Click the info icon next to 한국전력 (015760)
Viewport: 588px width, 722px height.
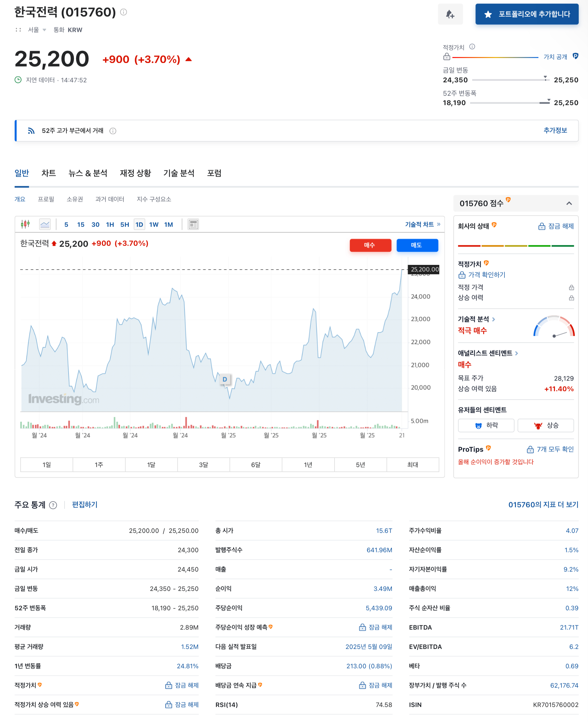tap(124, 12)
